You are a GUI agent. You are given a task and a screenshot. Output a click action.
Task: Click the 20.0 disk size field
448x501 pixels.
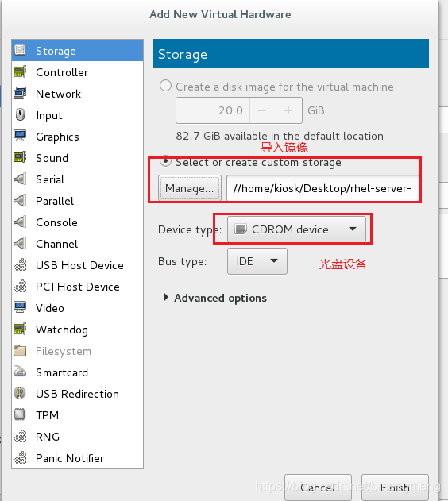tap(213, 110)
